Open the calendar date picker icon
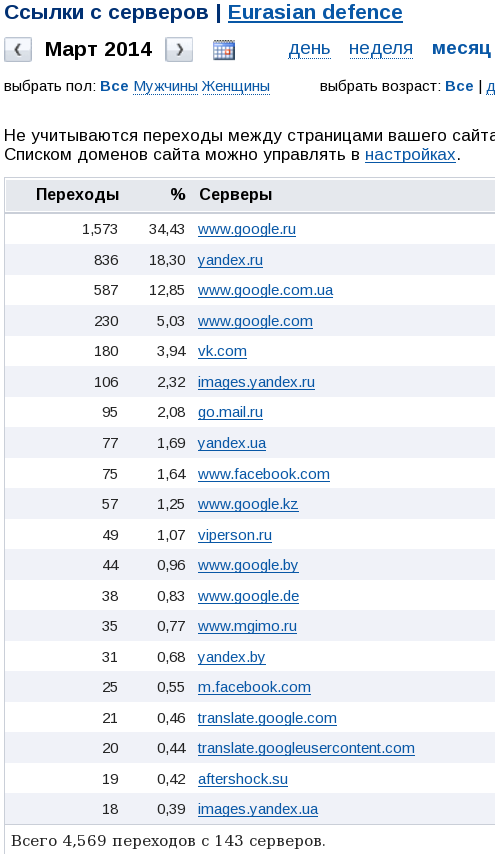This screenshot has height=854, width=495. click(x=224, y=50)
